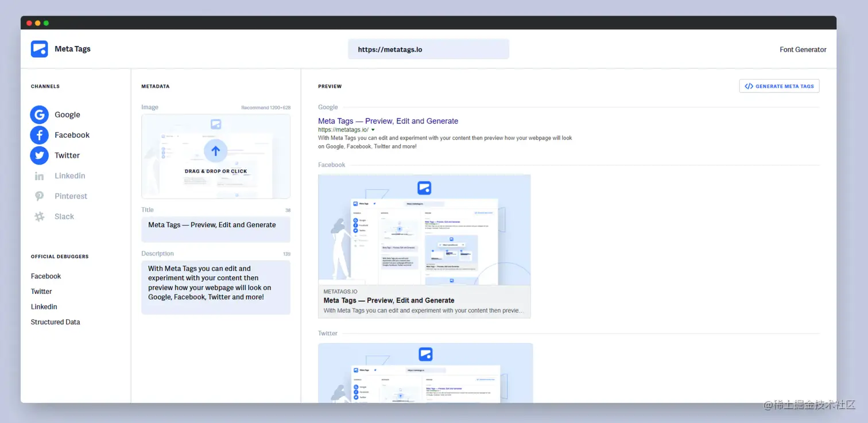The width and height of the screenshot is (868, 423).
Task: Open the Font Generator link
Action: pyautogui.click(x=803, y=49)
